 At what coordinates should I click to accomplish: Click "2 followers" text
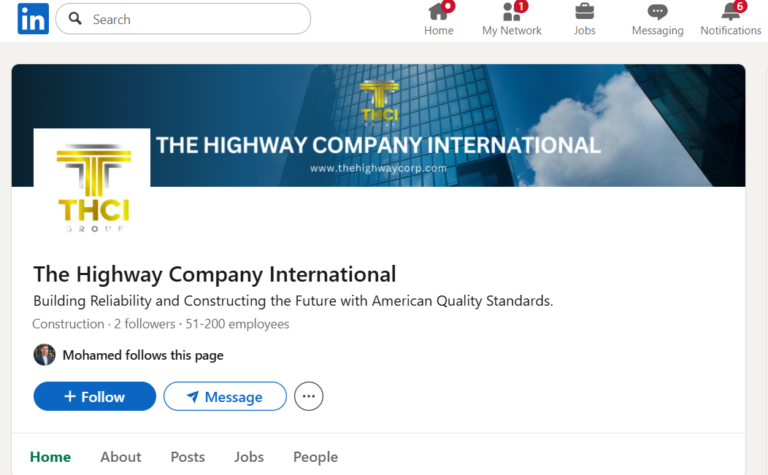(x=144, y=324)
